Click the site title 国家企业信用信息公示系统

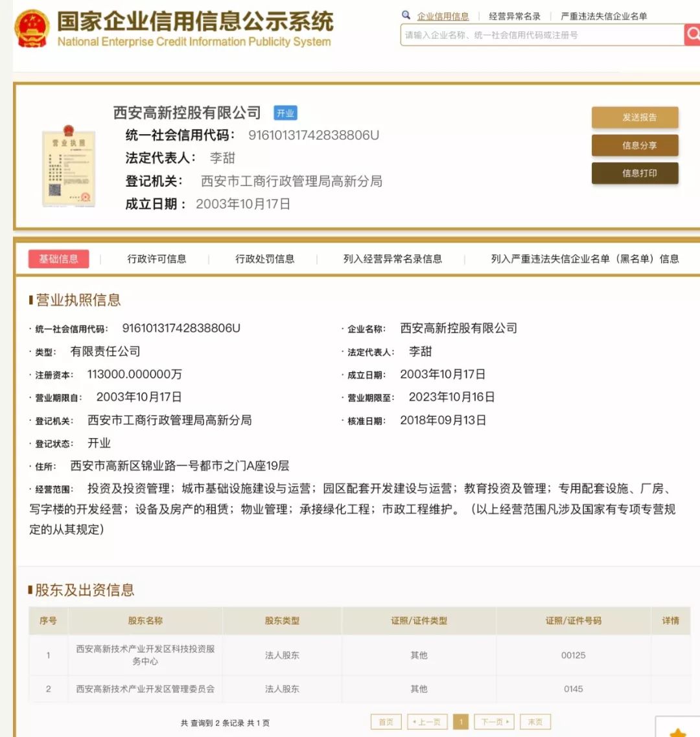pyautogui.click(x=195, y=21)
